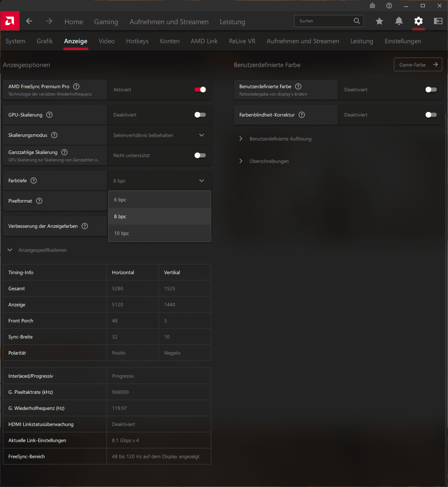
Task: Collapse Anzeigespezifikationen section
Action: (x=10, y=250)
